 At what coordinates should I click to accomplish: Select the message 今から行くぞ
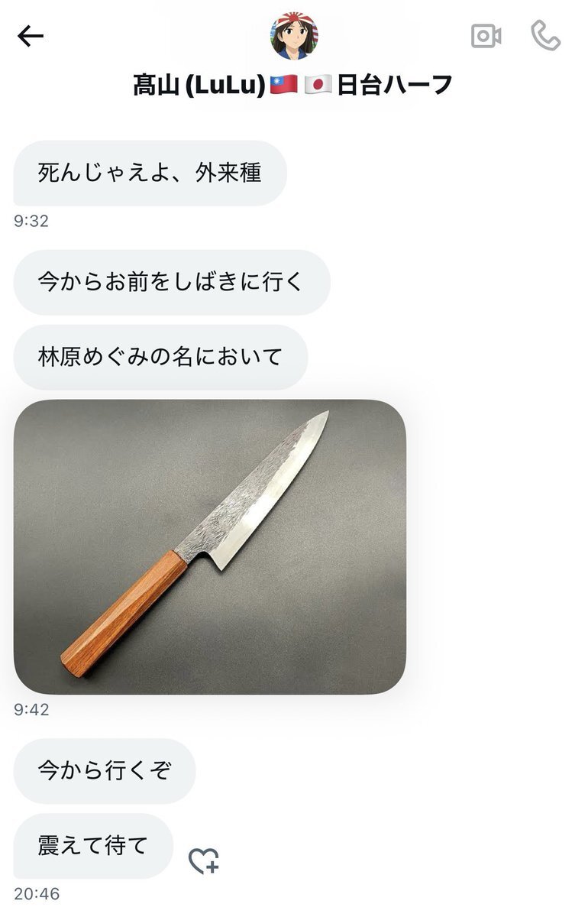coord(105,771)
